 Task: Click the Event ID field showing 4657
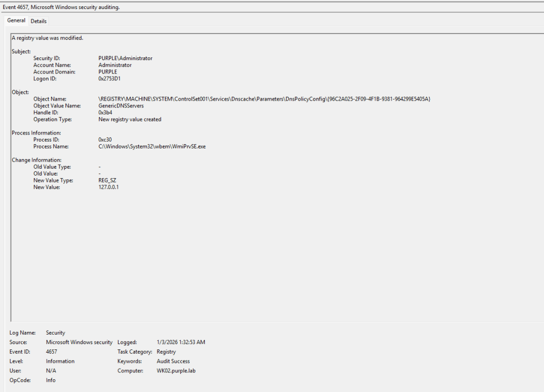pos(52,352)
